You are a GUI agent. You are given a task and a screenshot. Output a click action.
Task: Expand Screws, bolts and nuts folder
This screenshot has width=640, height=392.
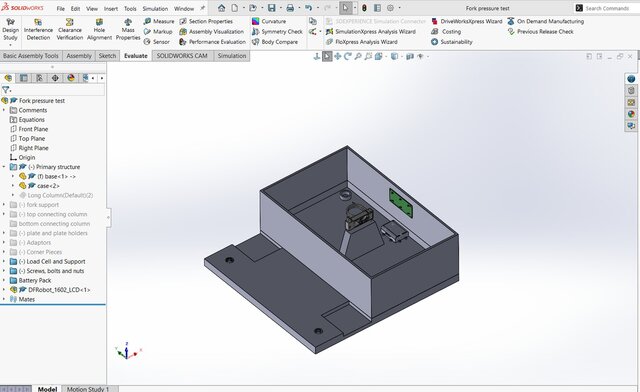[4, 271]
